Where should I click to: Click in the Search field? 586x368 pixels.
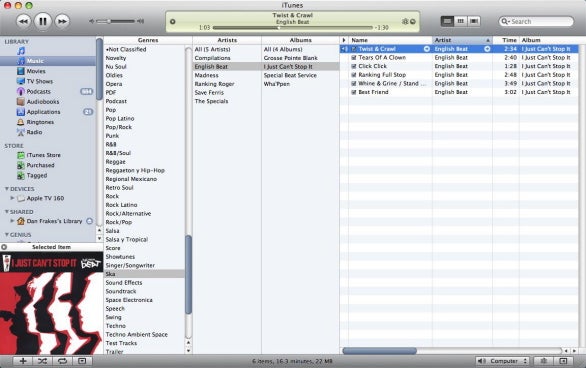click(536, 21)
